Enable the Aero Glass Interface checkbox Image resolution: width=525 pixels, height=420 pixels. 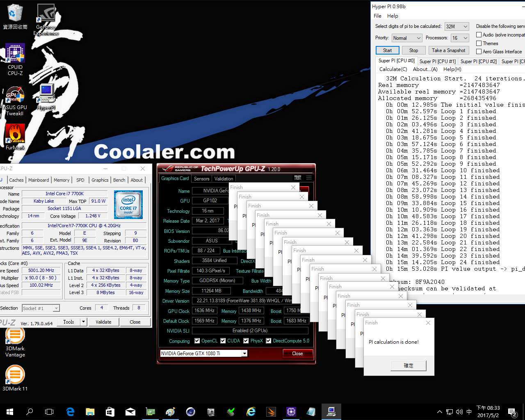(x=479, y=51)
